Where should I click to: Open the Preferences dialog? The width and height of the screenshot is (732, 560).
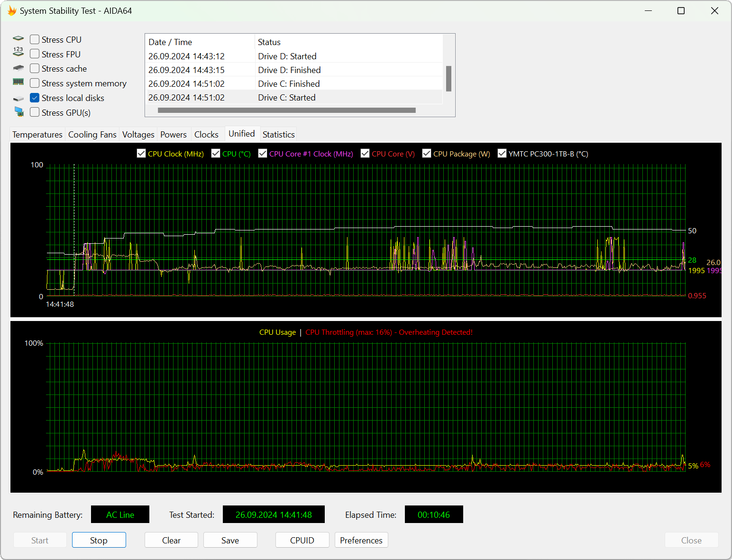click(361, 540)
